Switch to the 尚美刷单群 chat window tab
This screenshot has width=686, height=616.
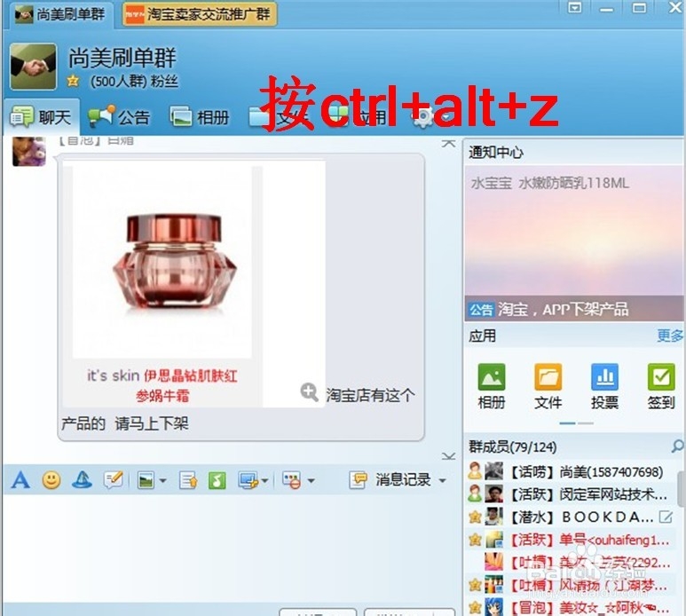coord(61,14)
